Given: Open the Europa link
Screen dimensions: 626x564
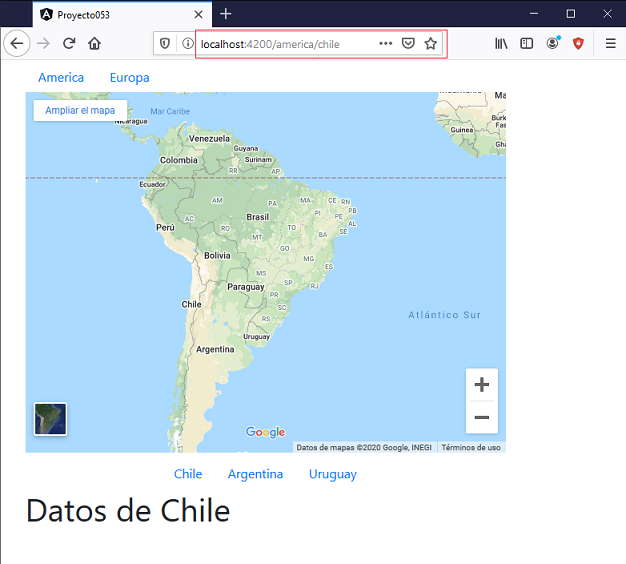Looking at the screenshot, I should pyautogui.click(x=129, y=77).
